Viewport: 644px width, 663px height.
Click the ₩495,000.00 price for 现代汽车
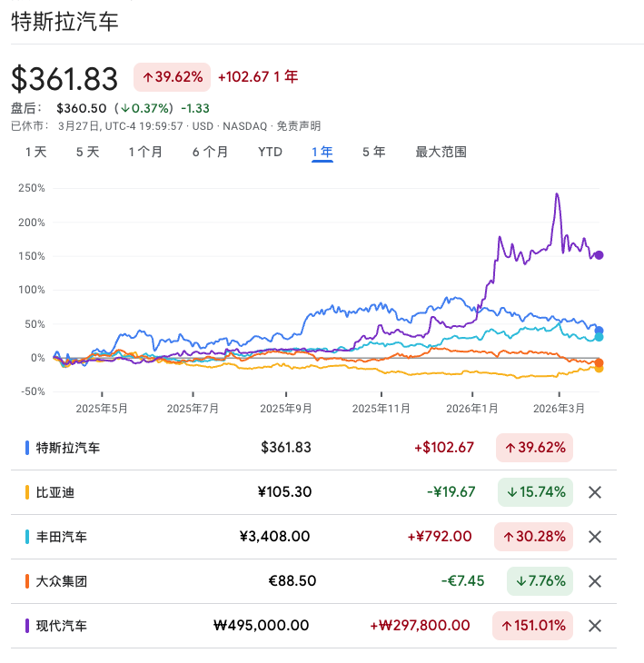(x=262, y=626)
